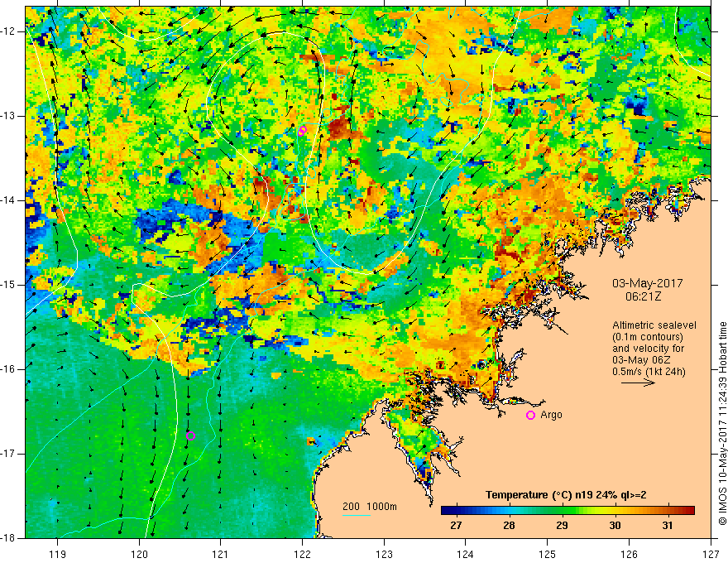Click the latitude axis label '-14'
Viewport: 728px width, 563px height.
pos(8,200)
